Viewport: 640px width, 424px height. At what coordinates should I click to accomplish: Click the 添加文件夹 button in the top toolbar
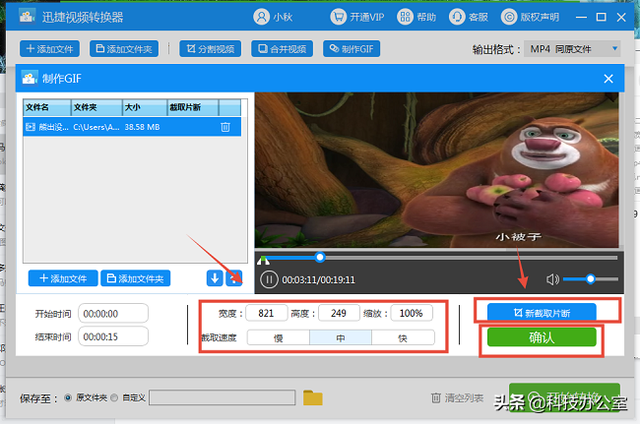(x=124, y=49)
